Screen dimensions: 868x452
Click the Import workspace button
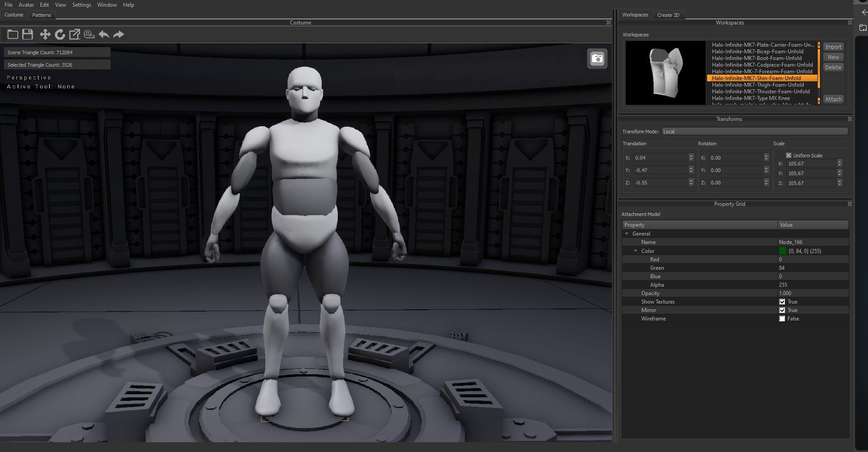pos(833,47)
